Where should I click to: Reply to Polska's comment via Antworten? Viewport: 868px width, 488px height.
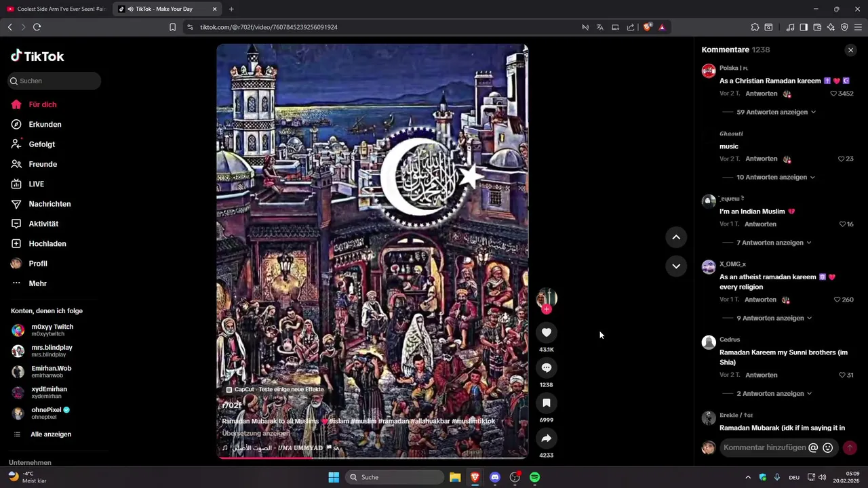[761, 94]
